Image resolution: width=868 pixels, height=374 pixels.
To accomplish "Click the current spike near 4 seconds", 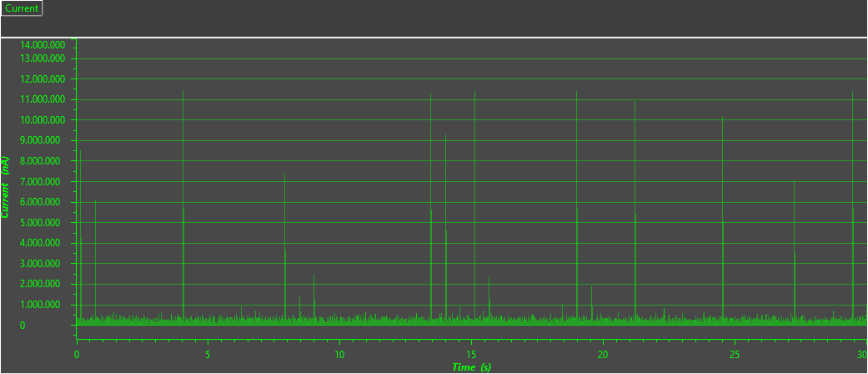I will click(x=183, y=209).
